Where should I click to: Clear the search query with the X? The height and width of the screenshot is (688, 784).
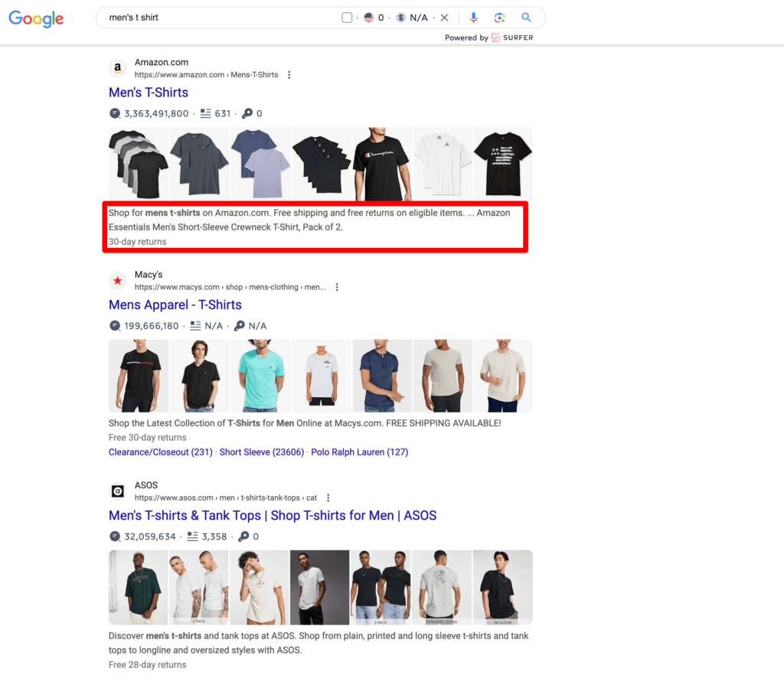tap(444, 18)
